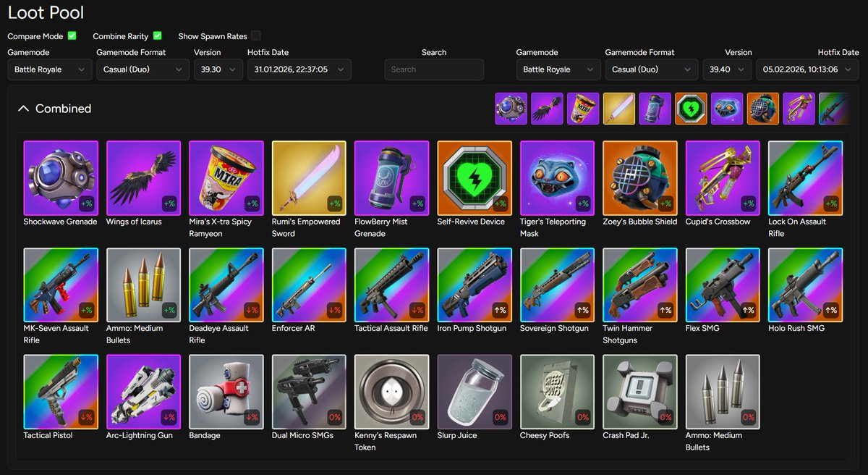Click Zoey's Bubble Shield thumbnail in header
This screenshot has width=868, height=475.
pos(762,109)
